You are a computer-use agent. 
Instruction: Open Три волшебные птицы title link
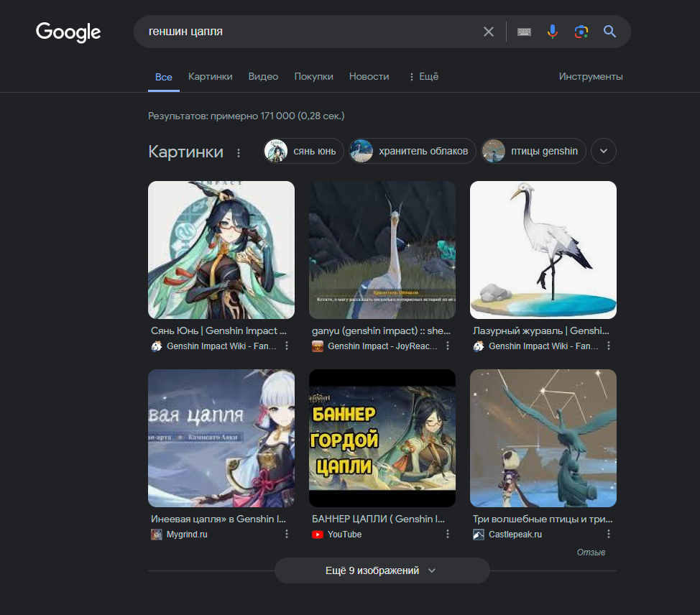pos(543,519)
